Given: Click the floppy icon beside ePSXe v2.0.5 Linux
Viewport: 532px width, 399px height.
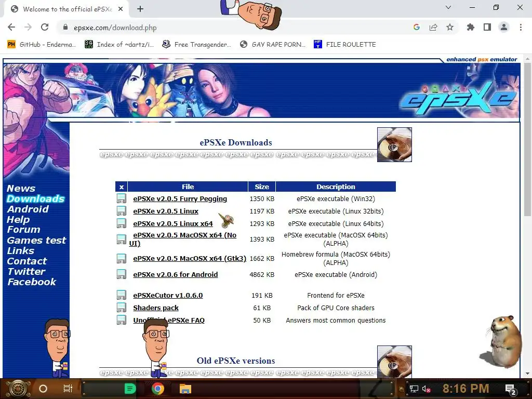Looking at the screenshot, I should tap(121, 211).
